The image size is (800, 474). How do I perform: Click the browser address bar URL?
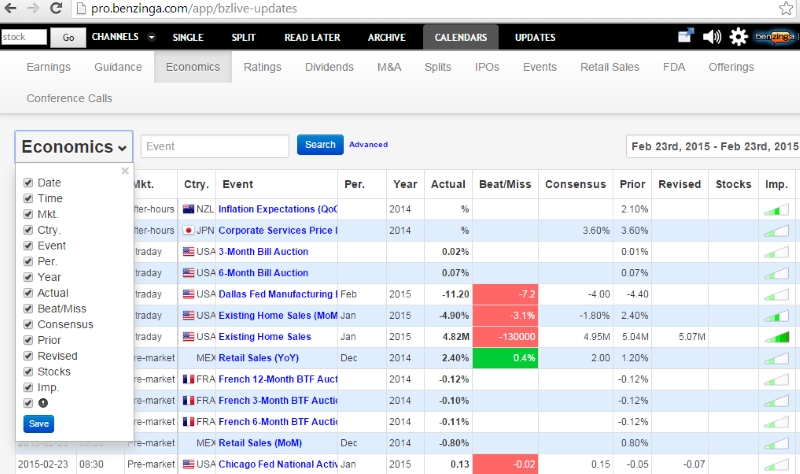[194, 9]
